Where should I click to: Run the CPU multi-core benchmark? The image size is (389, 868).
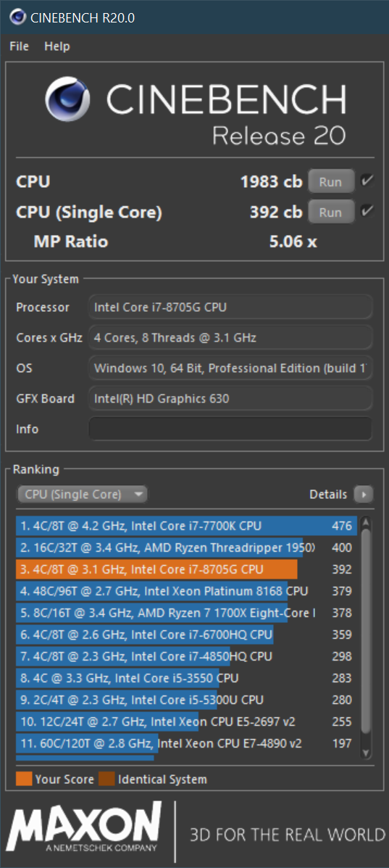point(331,181)
